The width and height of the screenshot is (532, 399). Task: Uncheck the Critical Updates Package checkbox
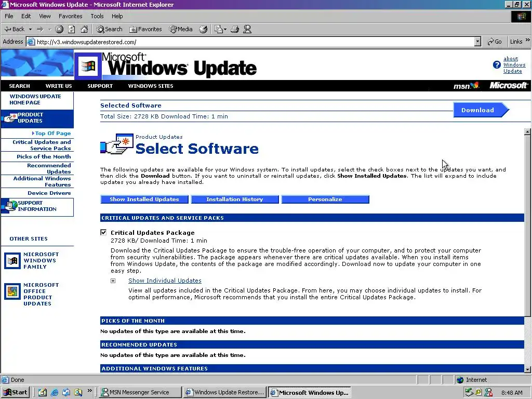coord(103,232)
